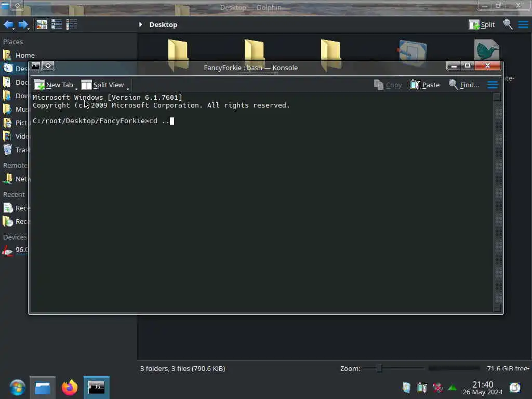This screenshot has width=532, height=399.
Task: Click Dolphin window menu icon in title bar
Action: tap(5, 5)
